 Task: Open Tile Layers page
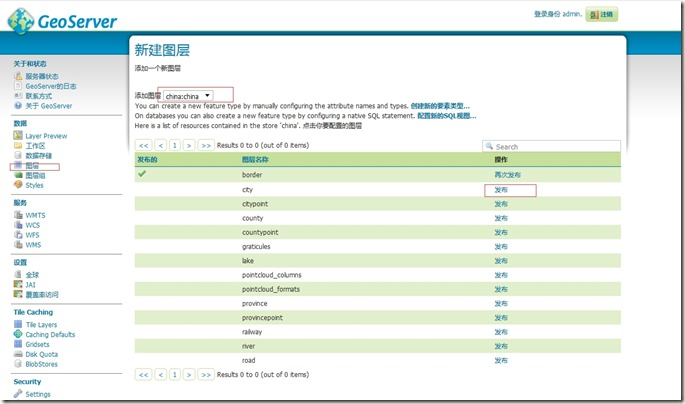(x=42, y=325)
